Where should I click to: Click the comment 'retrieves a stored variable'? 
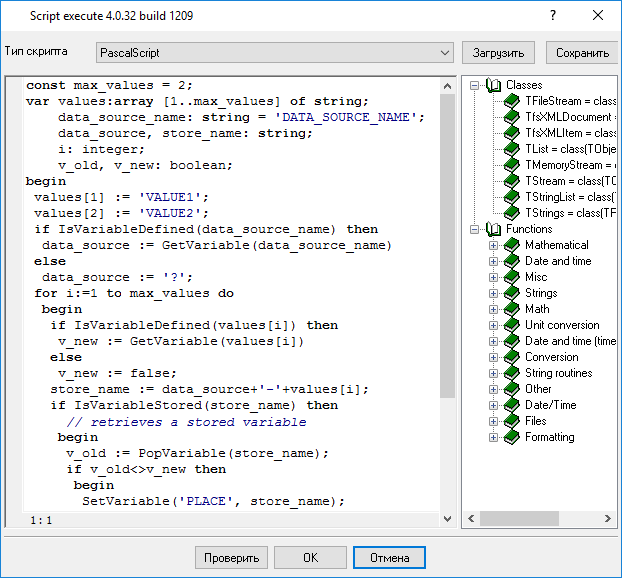pos(198,422)
